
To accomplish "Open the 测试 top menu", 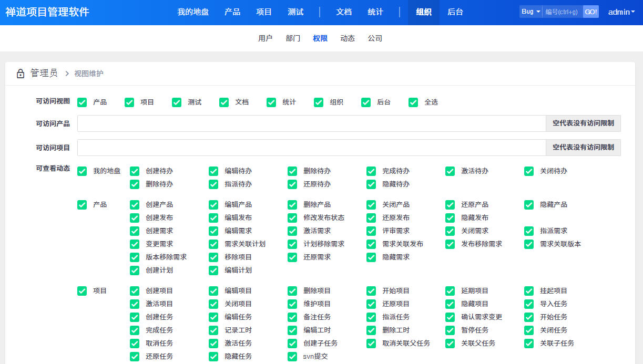I will (x=295, y=12).
